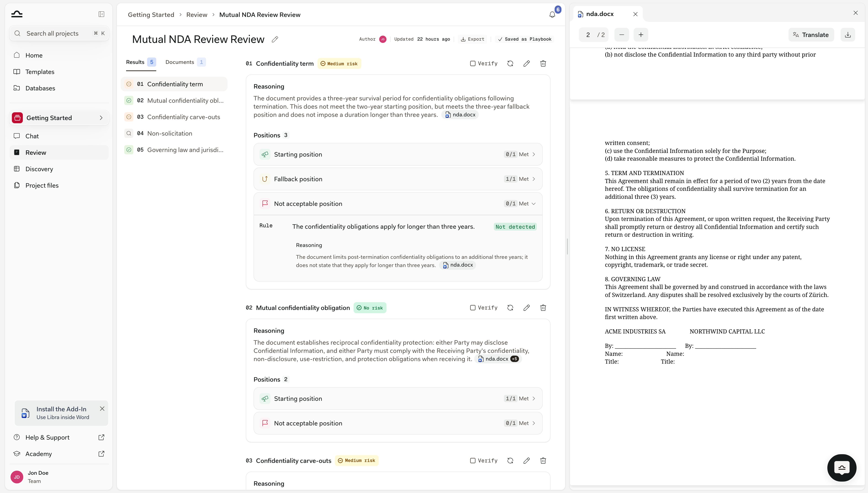Image resolution: width=868 pixels, height=493 pixels.
Task: Check Verify for Mutual confidentiality obligation
Action: (473, 308)
